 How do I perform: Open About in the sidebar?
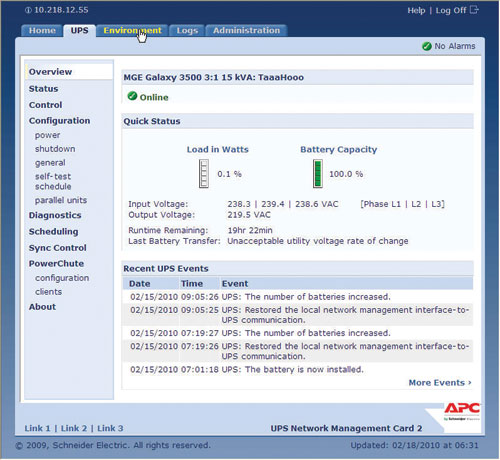click(x=42, y=307)
